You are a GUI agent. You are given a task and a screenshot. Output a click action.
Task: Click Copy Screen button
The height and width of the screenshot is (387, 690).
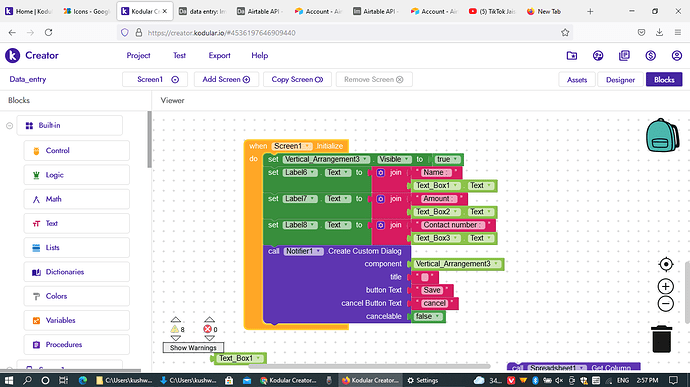(297, 79)
